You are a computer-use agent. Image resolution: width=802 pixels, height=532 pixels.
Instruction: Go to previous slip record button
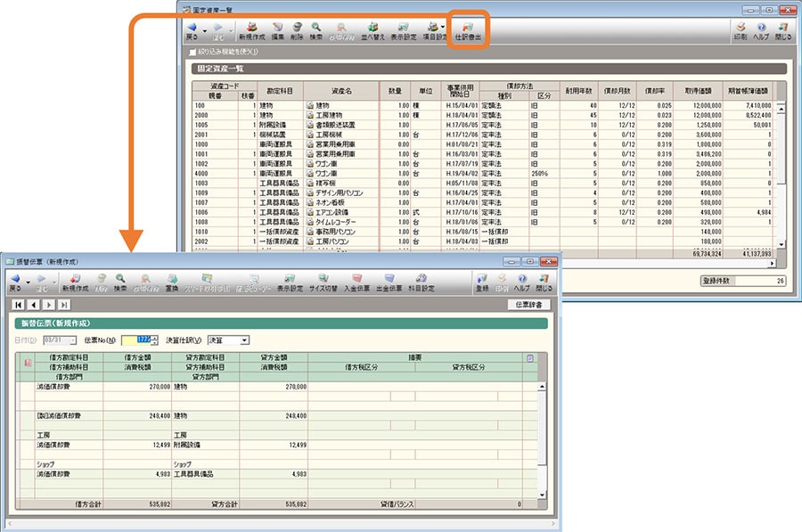pyautogui.click(x=34, y=305)
